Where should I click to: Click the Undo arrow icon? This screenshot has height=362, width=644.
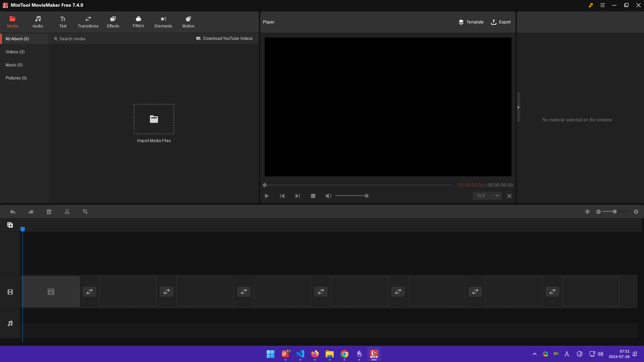coord(13,212)
